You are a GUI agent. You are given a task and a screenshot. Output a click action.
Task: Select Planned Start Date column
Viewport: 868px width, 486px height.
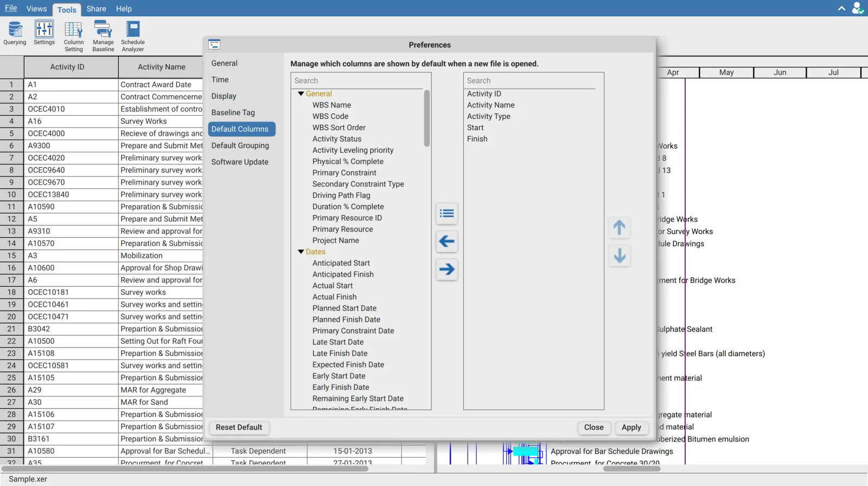click(344, 308)
